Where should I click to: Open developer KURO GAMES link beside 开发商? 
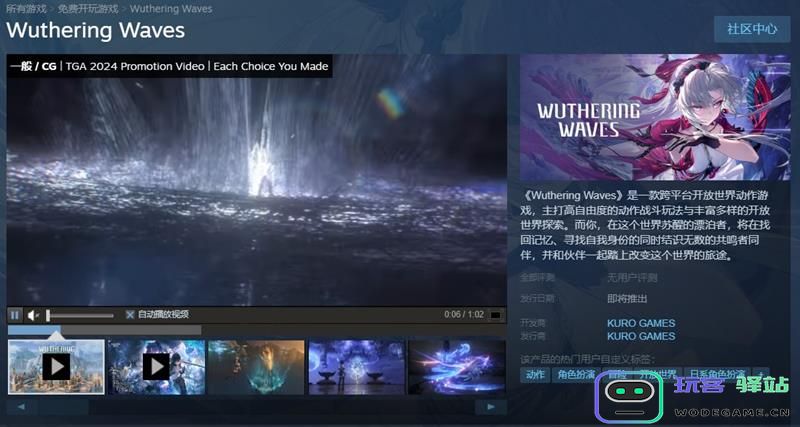pos(641,323)
